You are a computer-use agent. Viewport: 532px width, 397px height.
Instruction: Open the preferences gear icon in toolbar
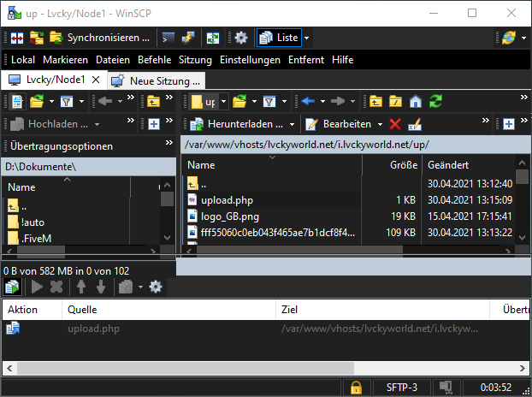click(x=241, y=38)
